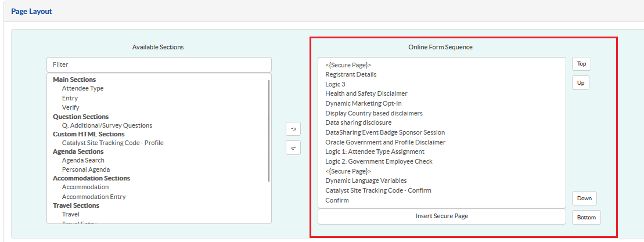Viewport: 644px width, 242px height.
Task: Select Q: Additional/Survey Questions
Action: 107,125
